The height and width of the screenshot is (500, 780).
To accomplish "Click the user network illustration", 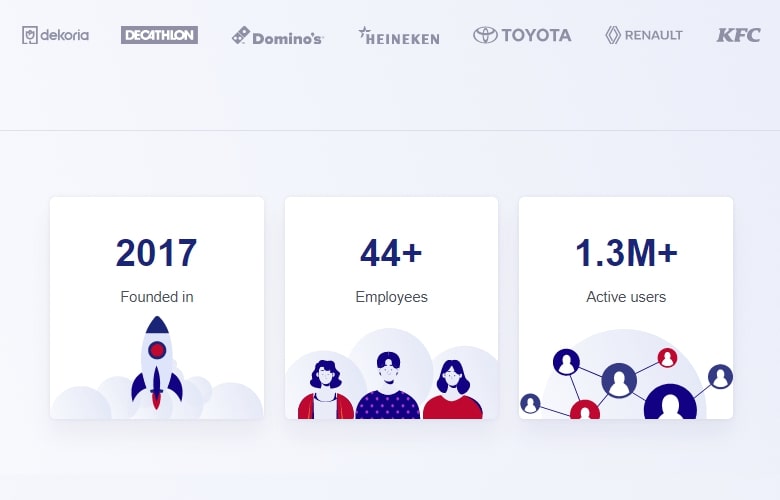I will [x=626, y=374].
